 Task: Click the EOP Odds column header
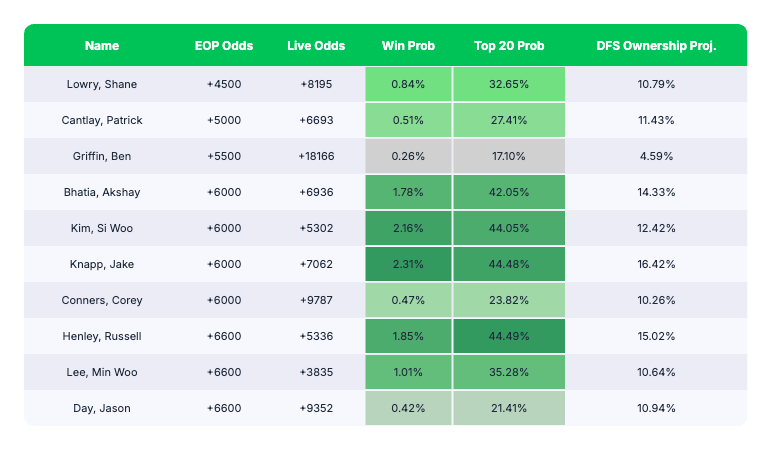pos(224,46)
